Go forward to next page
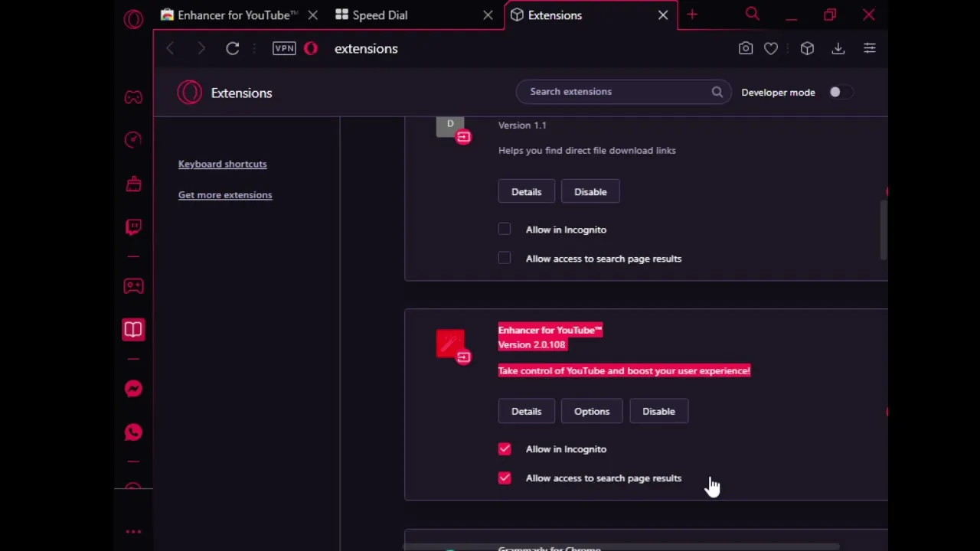Viewport: 980px width, 551px height. tap(201, 48)
